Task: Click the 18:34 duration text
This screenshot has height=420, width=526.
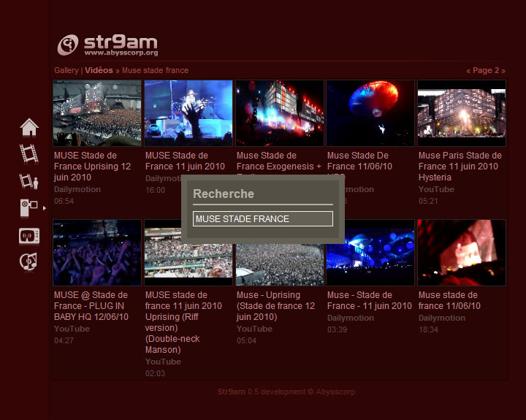Action: [x=428, y=329]
